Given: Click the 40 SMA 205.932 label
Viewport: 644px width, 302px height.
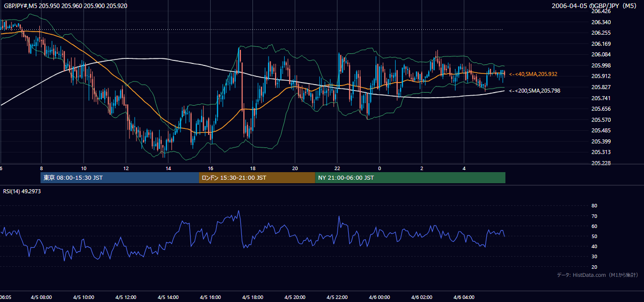Looking at the screenshot, I should pyautogui.click(x=533, y=74).
